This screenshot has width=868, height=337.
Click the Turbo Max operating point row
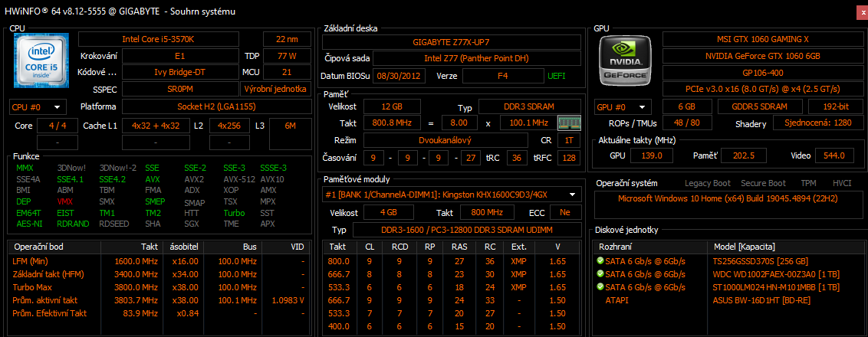(158, 287)
